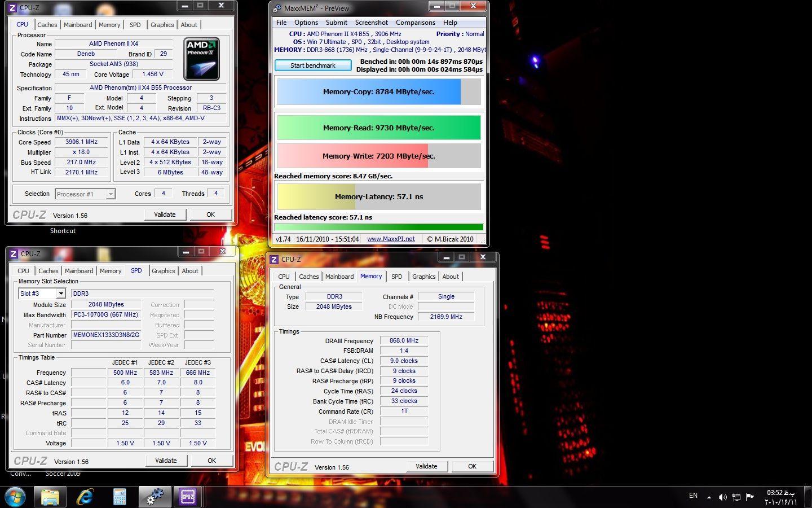Click the Max Bandwidth PC3-10700G field
This screenshot has width=812, height=508.
tap(106, 314)
